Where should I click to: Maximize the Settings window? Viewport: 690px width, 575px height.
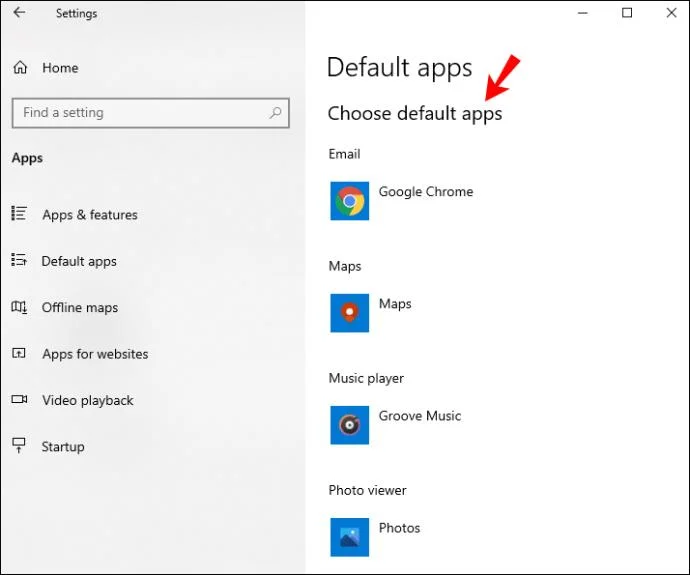click(627, 13)
